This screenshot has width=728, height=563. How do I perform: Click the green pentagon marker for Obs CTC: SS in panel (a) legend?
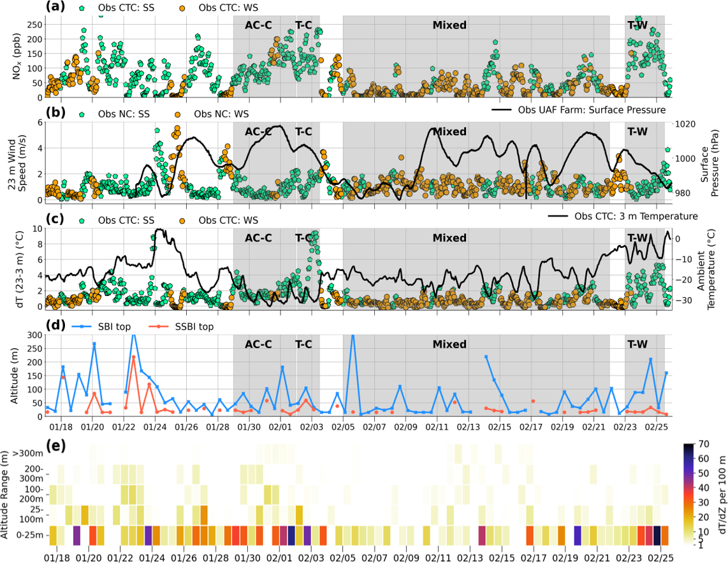pos(80,8)
